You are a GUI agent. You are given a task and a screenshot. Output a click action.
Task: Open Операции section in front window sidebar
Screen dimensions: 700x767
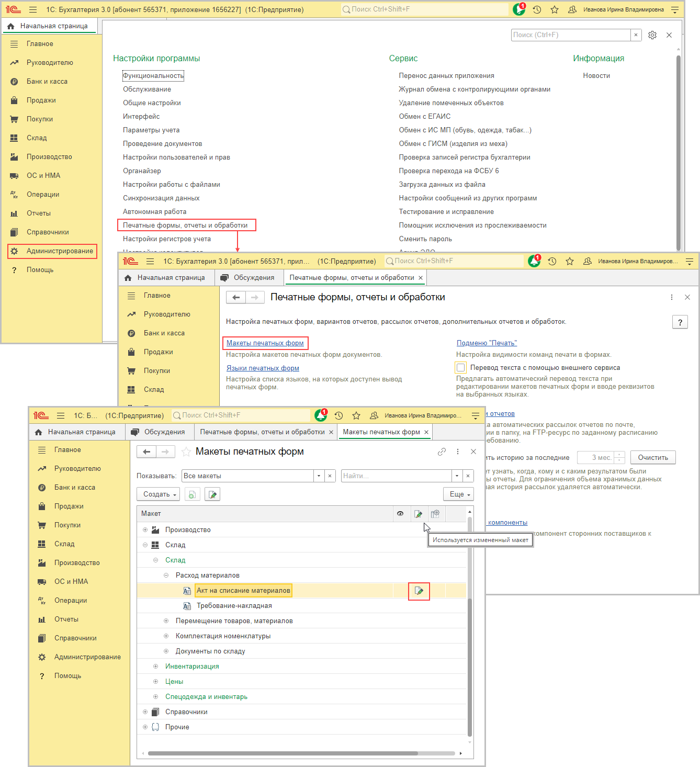tap(71, 601)
